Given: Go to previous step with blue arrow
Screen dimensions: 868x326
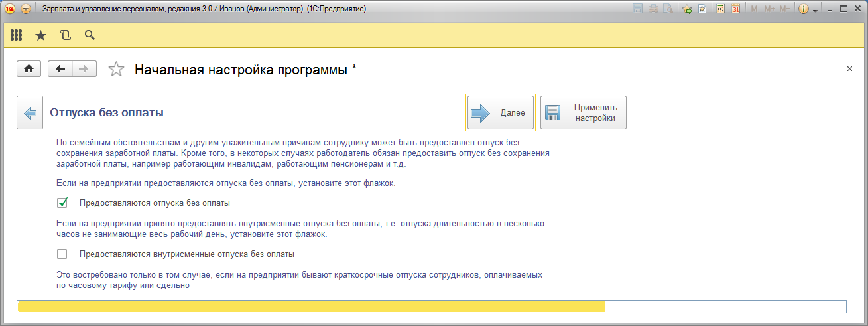Looking at the screenshot, I should [x=30, y=113].
